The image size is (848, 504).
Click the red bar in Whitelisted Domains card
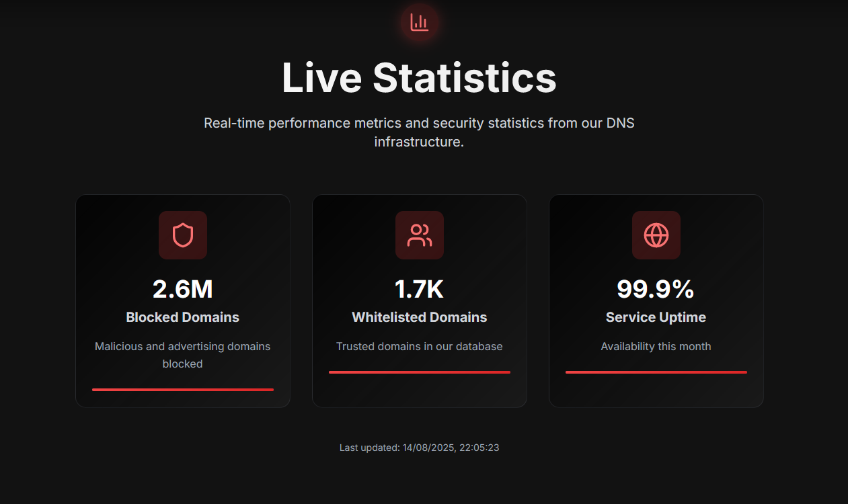tap(420, 372)
